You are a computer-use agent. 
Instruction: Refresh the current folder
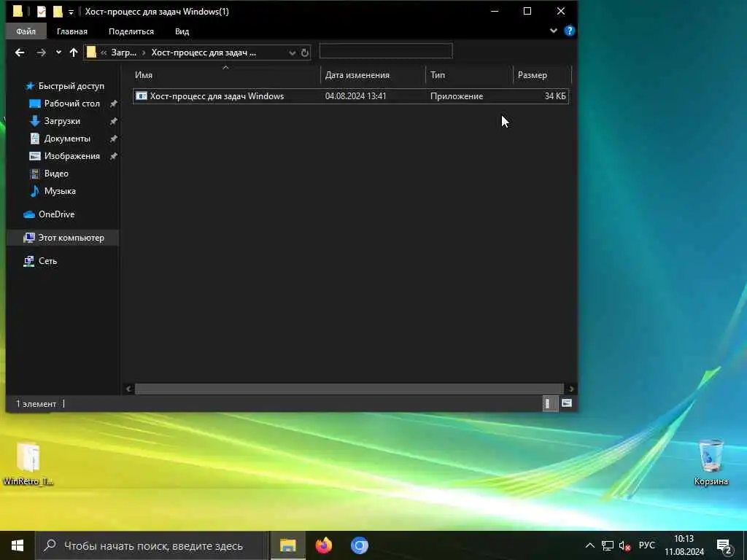coord(305,52)
